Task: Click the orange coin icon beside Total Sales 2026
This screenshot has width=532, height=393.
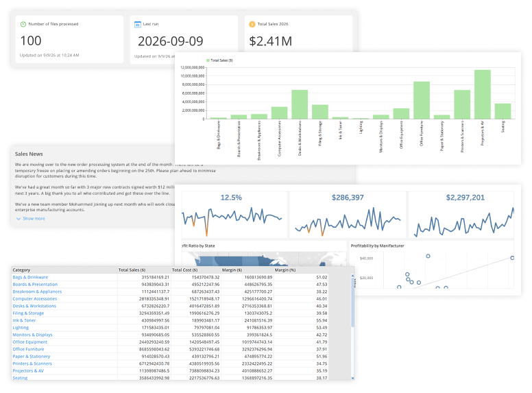Action: [252, 24]
